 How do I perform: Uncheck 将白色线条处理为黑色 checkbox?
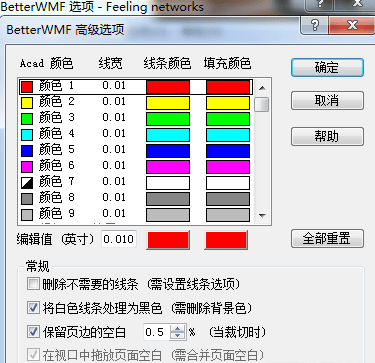tap(33, 308)
